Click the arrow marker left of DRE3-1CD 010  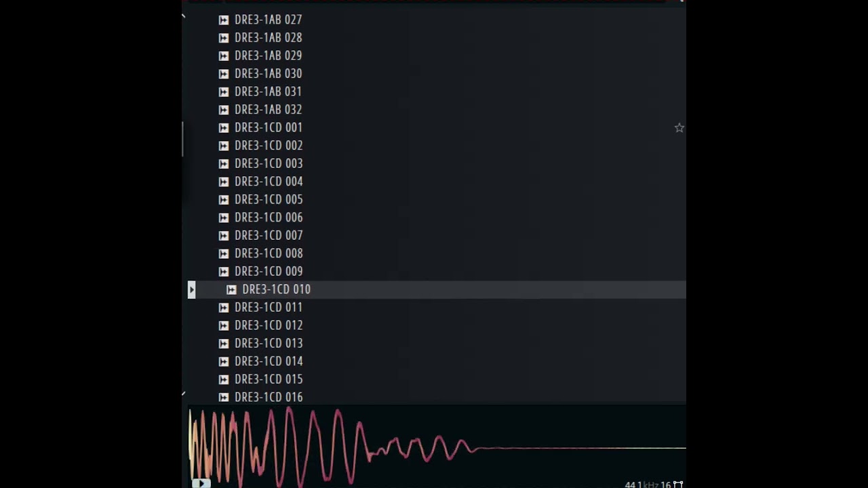[x=192, y=290]
